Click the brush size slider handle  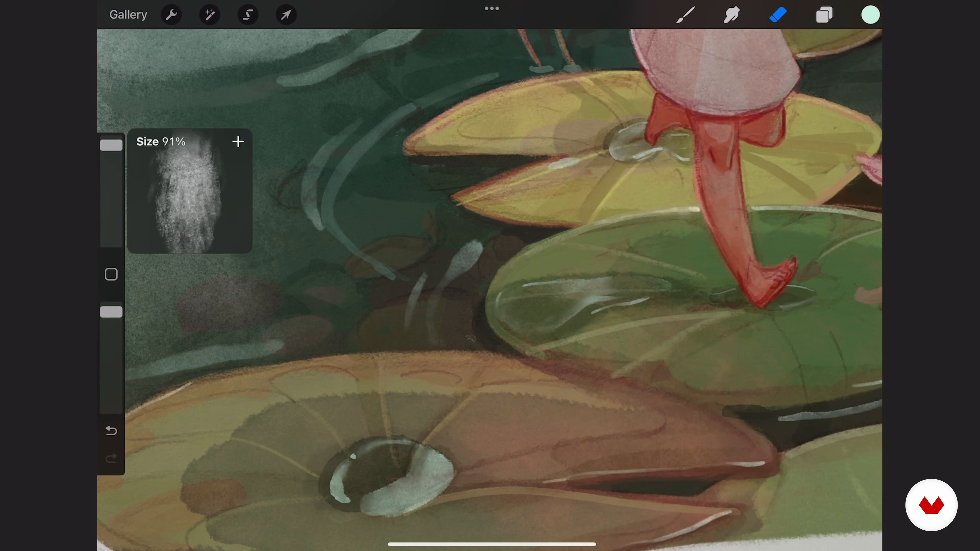(111, 145)
